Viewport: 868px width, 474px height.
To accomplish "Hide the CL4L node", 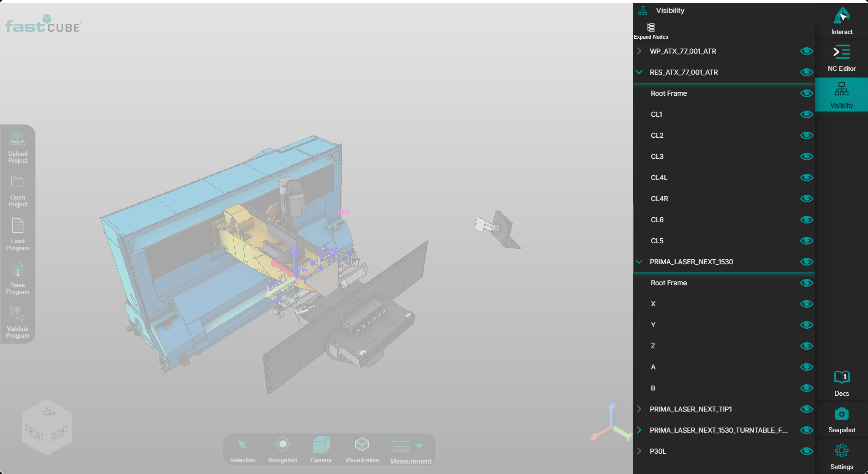I will (x=806, y=177).
